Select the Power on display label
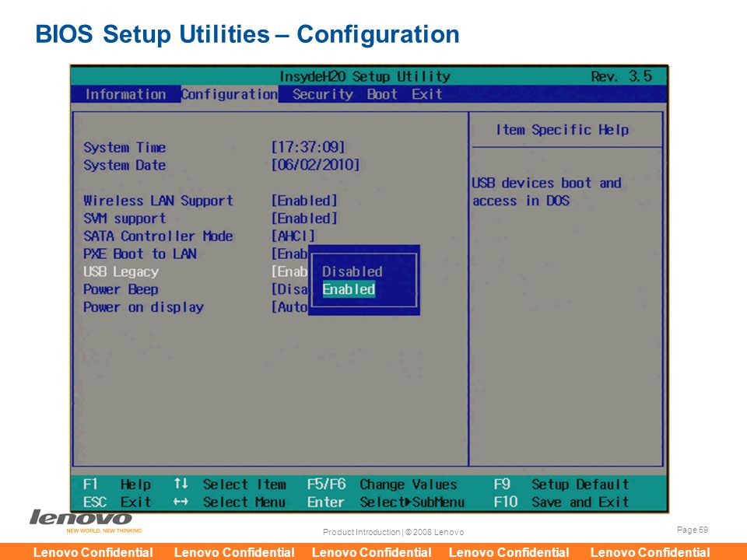 143,307
